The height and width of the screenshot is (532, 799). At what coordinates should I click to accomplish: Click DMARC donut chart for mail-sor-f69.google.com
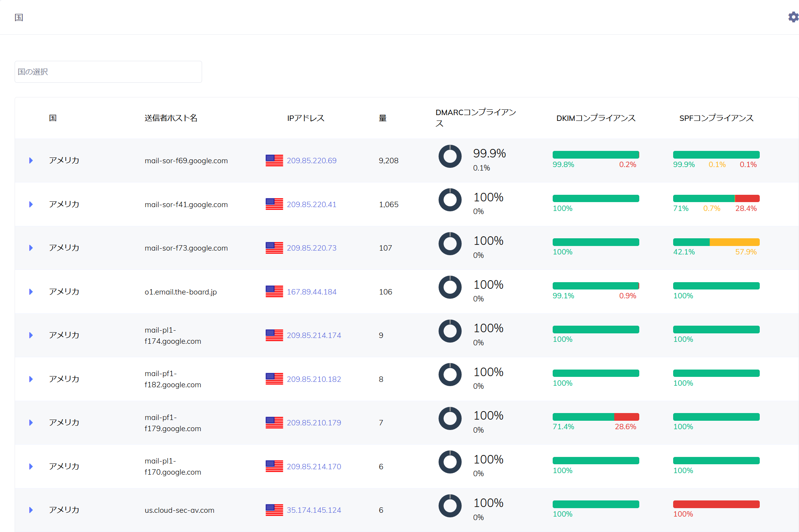[x=450, y=156]
